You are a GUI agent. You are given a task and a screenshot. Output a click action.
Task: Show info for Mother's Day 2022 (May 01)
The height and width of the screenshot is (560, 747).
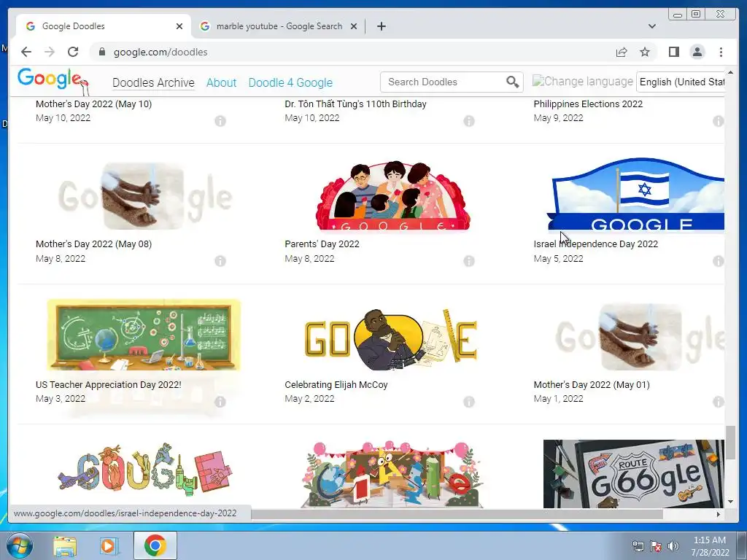pyautogui.click(x=718, y=402)
